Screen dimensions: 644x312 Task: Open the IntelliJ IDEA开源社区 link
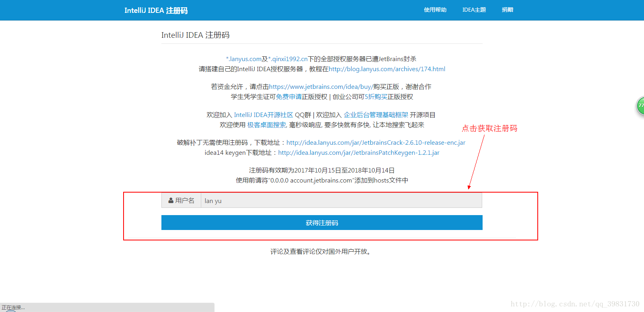coord(264,115)
